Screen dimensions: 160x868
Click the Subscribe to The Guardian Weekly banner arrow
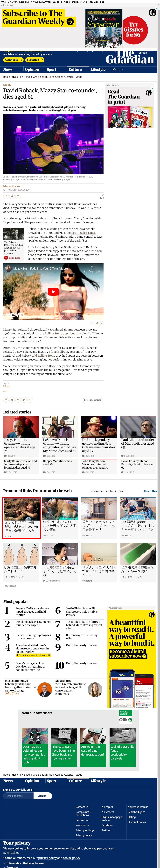70,22
